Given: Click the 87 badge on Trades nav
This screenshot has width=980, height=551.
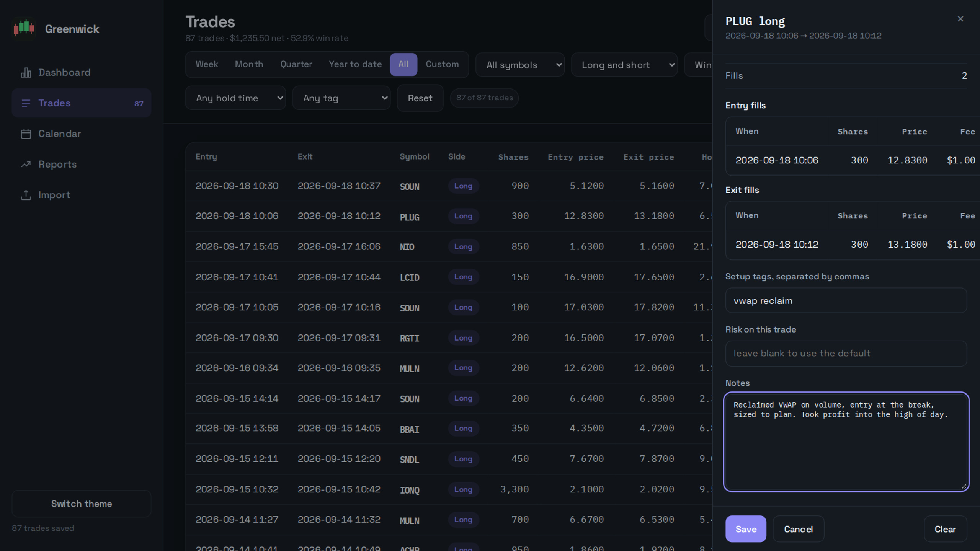Looking at the screenshot, I should pos(139,103).
